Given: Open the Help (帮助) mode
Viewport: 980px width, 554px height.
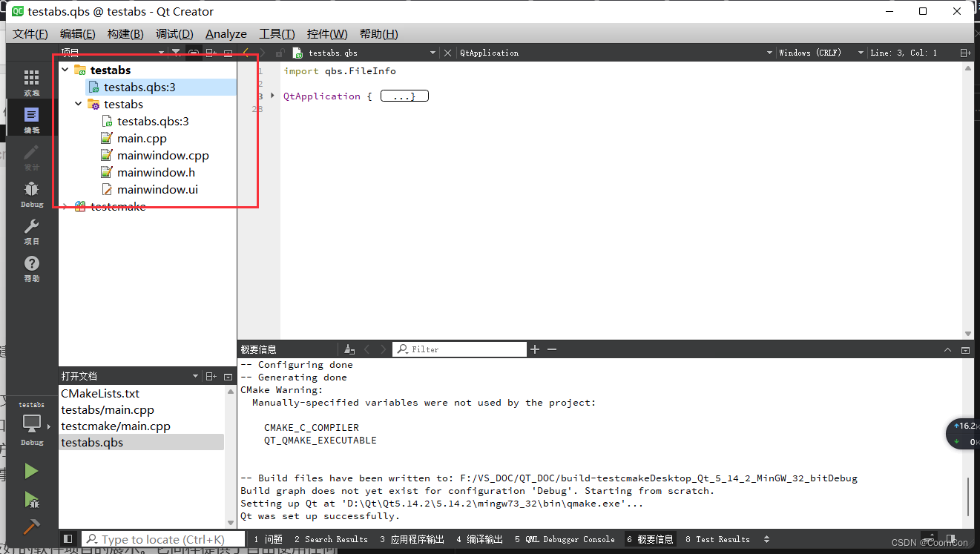Looking at the screenshot, I should (31, 268).
